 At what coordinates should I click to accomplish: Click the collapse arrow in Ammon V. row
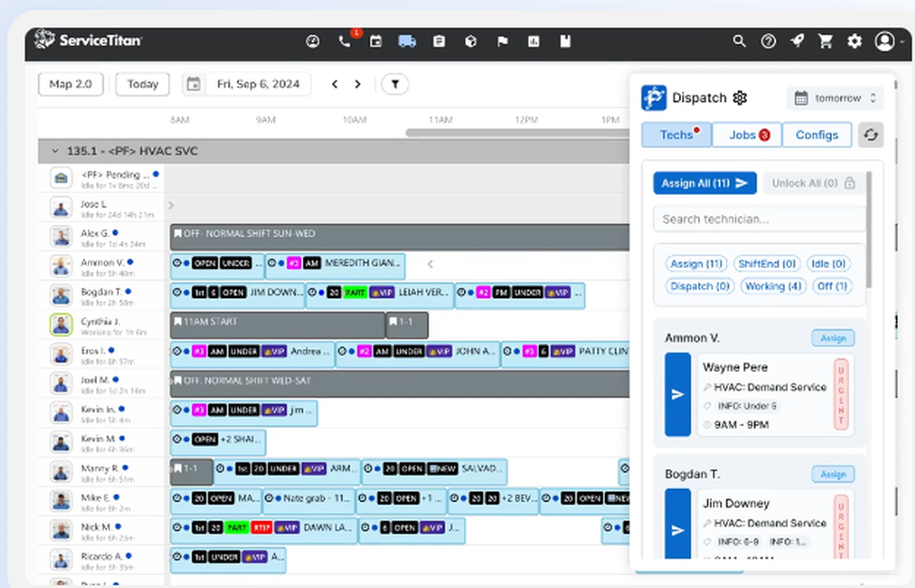click(430, 264)
